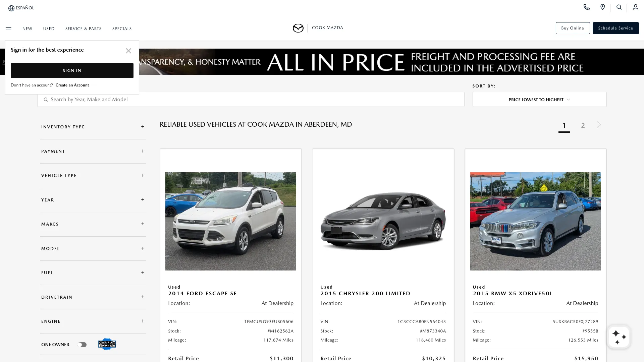The width and height of the screenshot is (644, 362).
Task: Select results page 1
Action: pyautogui.click(x=564, y=126)
